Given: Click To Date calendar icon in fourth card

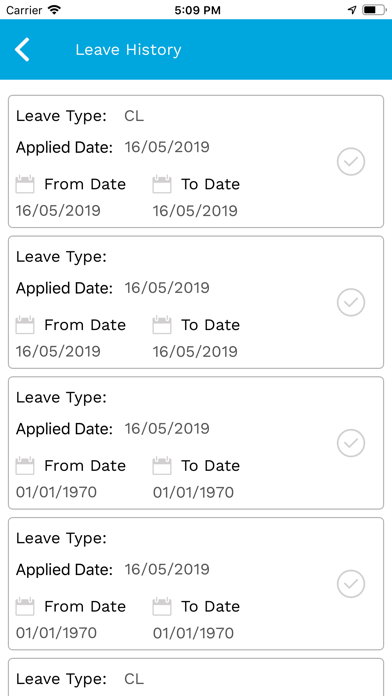Looking at the screenshot, I should 162,606.
